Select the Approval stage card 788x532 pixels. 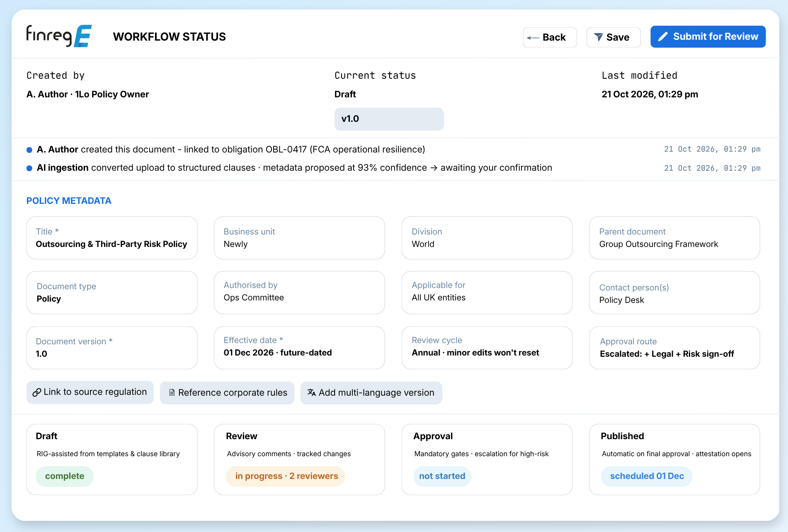tap(487, 459)
